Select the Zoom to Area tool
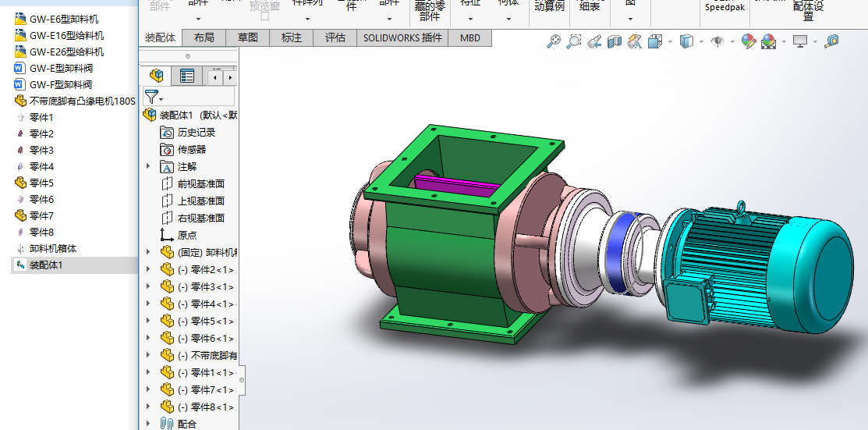The width and height of the screenshot is (868, 430). [573, 41]
